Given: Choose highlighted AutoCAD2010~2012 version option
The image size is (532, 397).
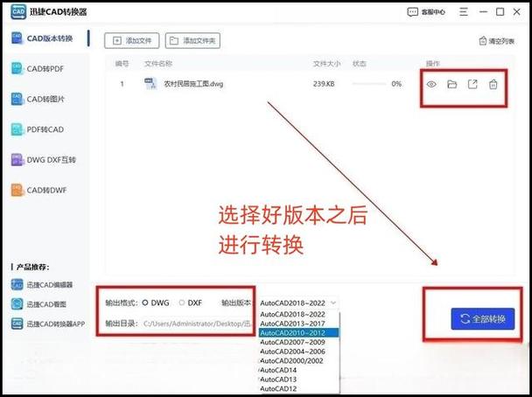Looking at the screenshot, I should click(x=299, y=333).
